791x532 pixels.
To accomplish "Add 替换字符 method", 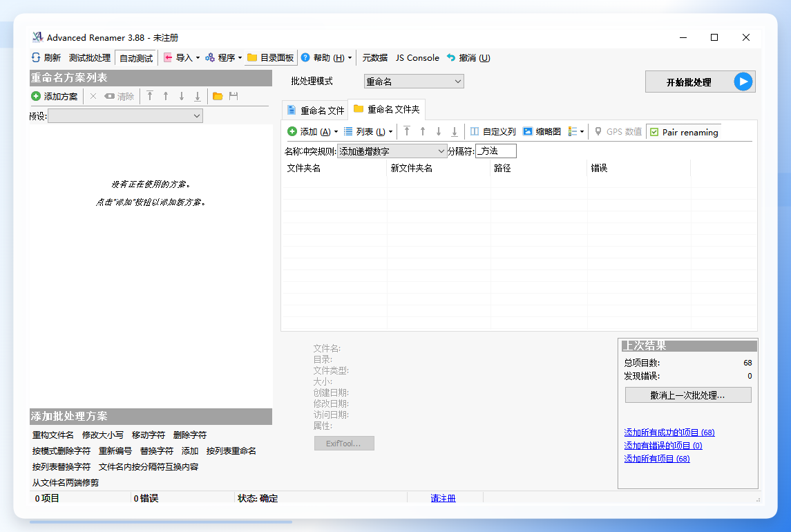I will coord(156,451).
